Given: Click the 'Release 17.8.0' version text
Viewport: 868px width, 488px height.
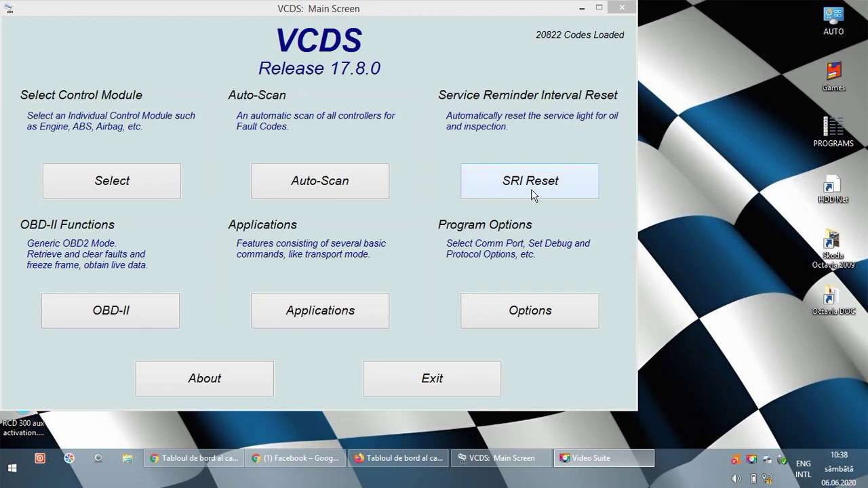Looking at the screenshot, I should (x=319, y=68).
